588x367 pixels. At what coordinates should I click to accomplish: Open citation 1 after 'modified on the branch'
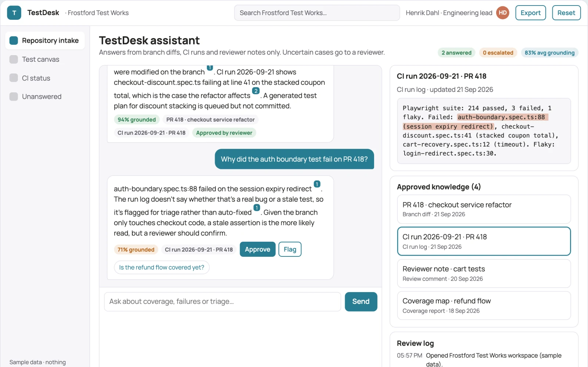pyautogui.click(x=210, y=68)
